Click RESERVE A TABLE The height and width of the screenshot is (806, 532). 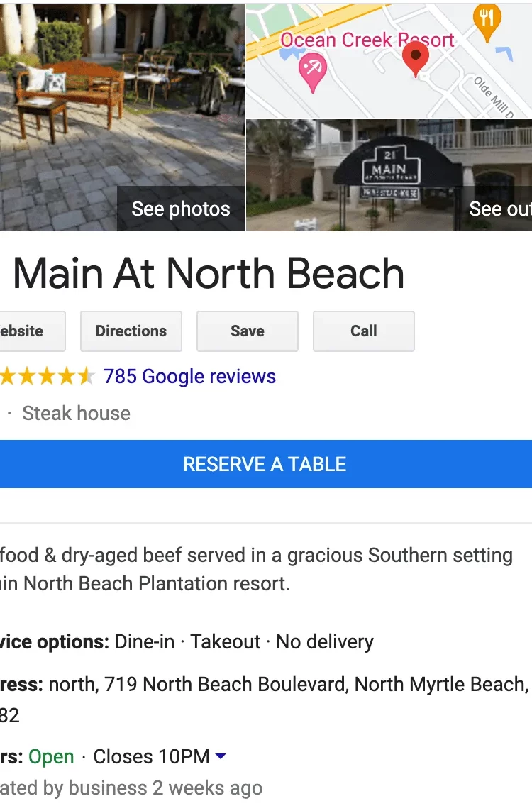(x=265, y=464)
